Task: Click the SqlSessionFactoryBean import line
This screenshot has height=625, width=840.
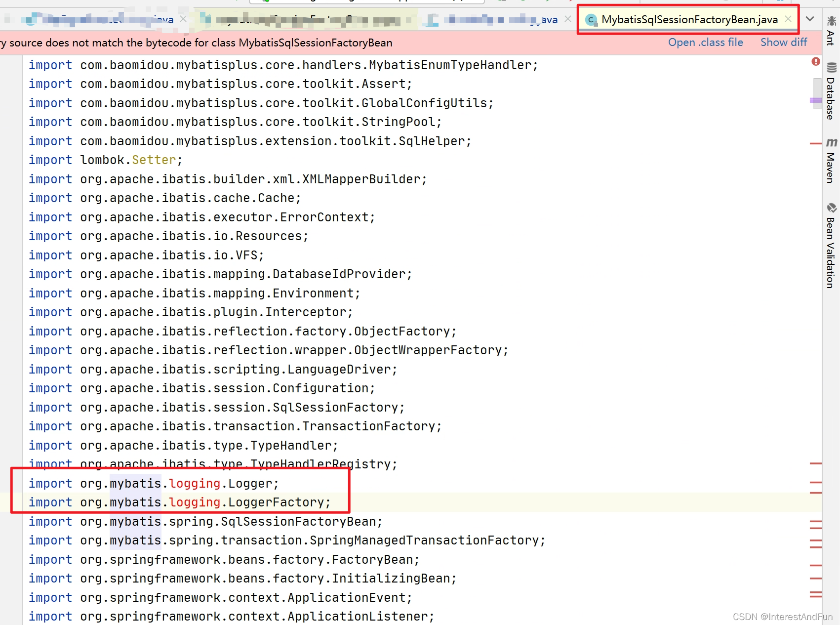Action: (205, 522)
